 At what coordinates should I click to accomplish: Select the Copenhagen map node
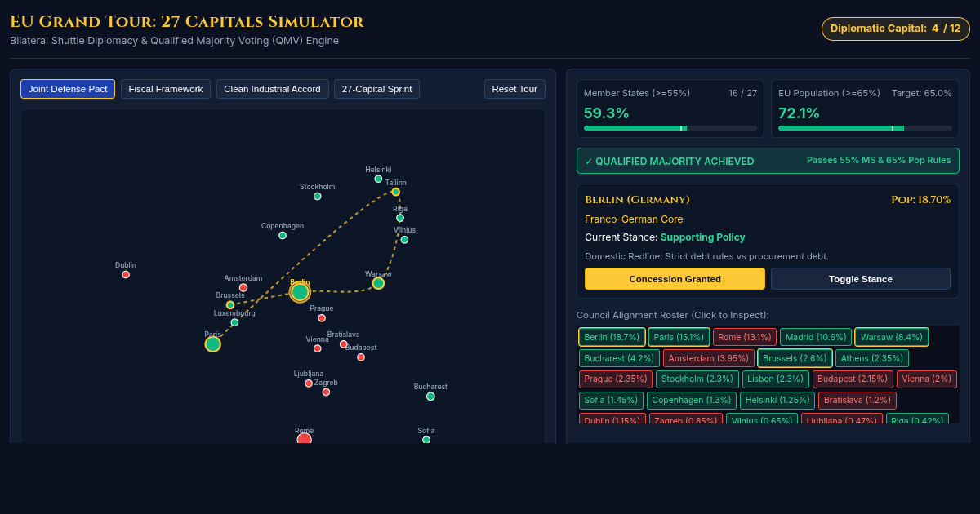pos(283,235)
